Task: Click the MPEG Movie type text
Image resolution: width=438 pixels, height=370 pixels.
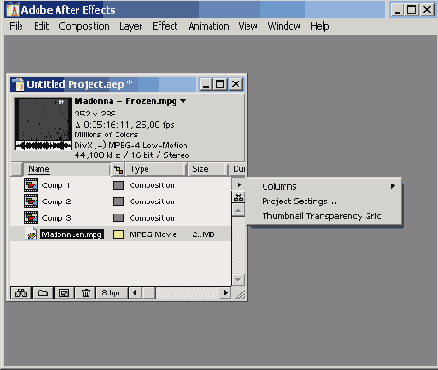Action: (153, 235)
